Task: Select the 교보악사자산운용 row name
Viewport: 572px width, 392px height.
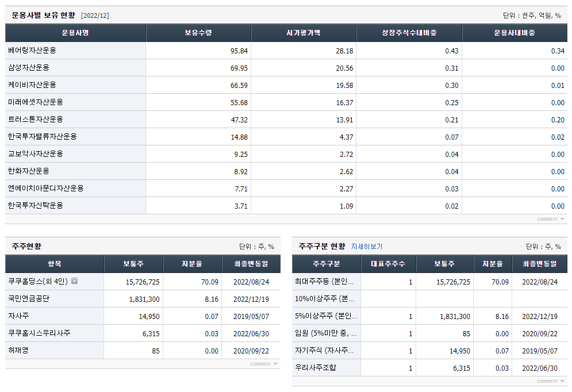Action: [x=36, y=153]
